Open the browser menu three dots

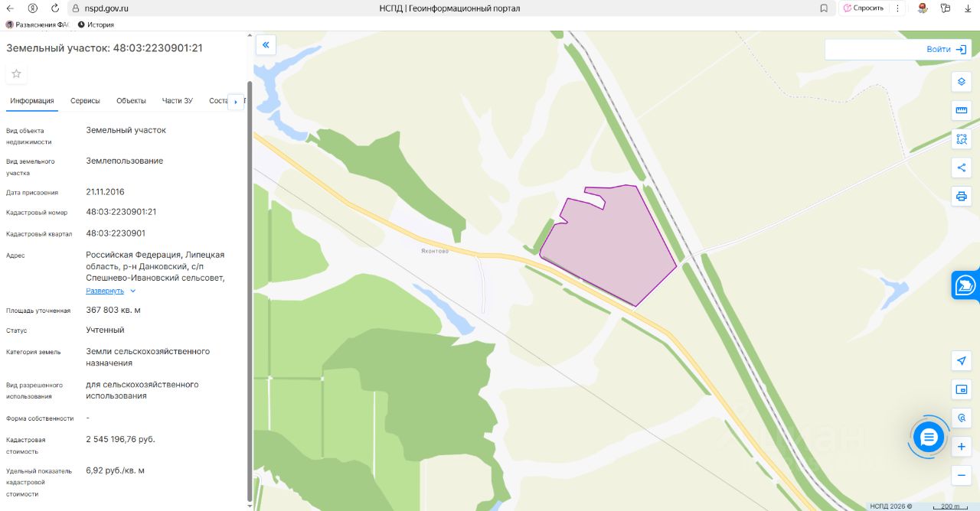click(x=897, y=8)
